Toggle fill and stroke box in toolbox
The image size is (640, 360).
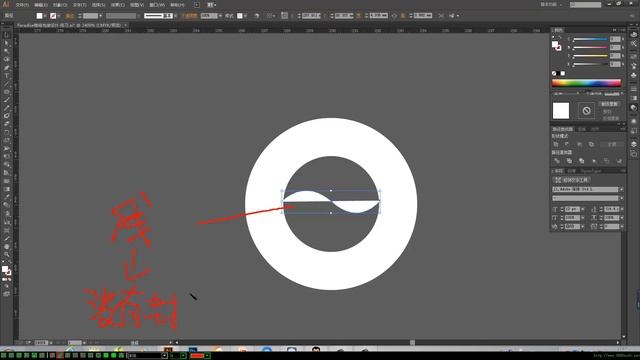[6, 270]
